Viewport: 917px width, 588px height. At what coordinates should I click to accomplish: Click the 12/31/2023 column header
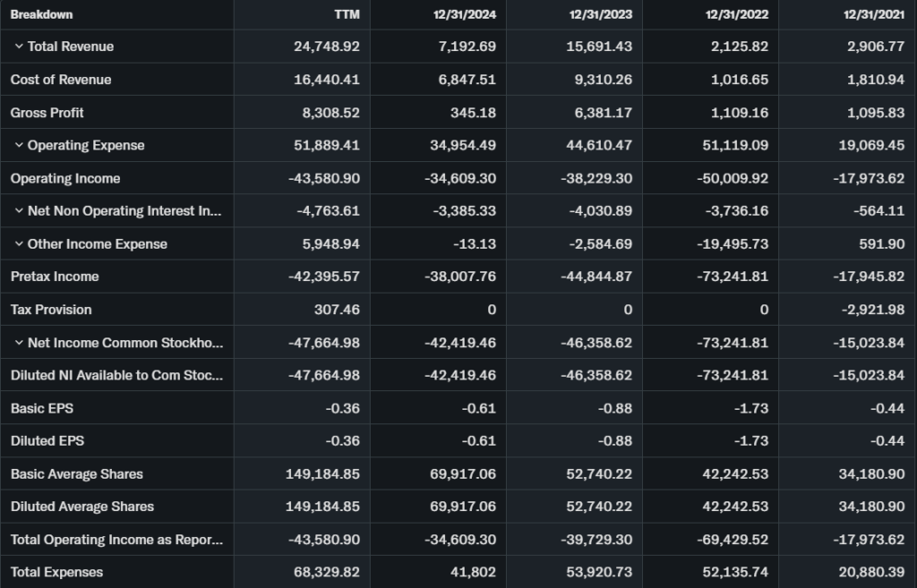599,14
